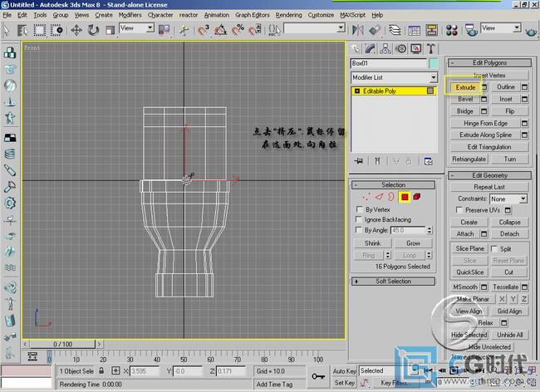Screen dimensions: 540x392
Task: Select Polygon sub-object level icon
Action: tap(405, 197)
